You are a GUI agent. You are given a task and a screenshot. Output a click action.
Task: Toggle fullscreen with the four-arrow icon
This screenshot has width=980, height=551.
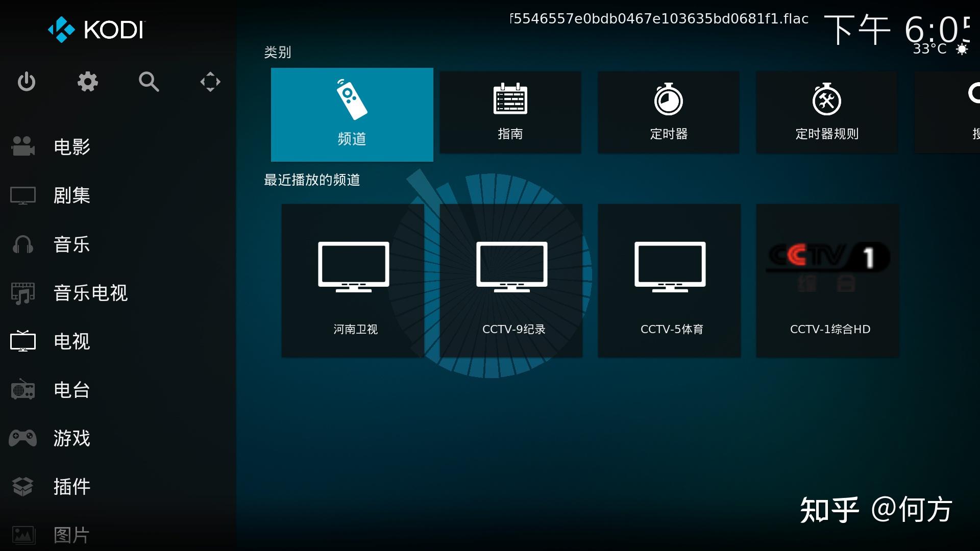(210, 82)
